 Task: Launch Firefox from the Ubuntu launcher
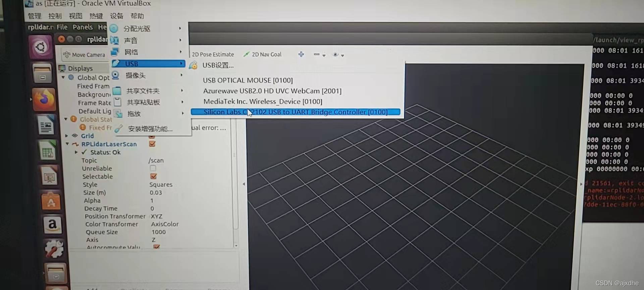[x=44, y=99]
